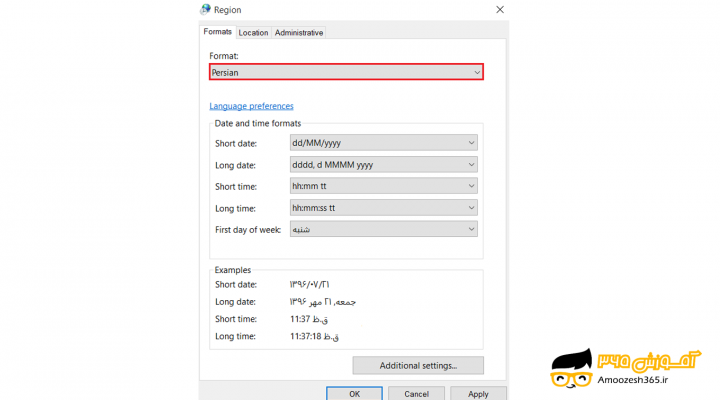Open the First day of week dropdown
The image size is (720, 400).
(x=383, y=229)
